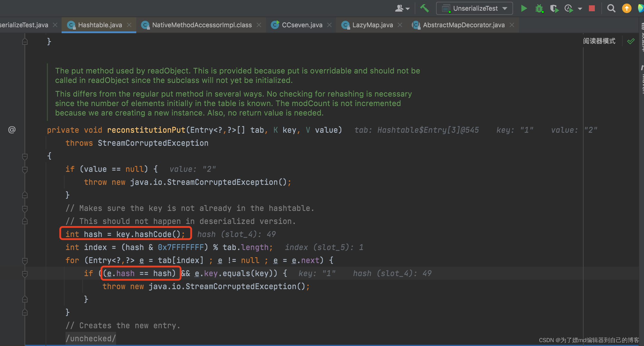Close the CCseven.java tab

pos(329,25)
